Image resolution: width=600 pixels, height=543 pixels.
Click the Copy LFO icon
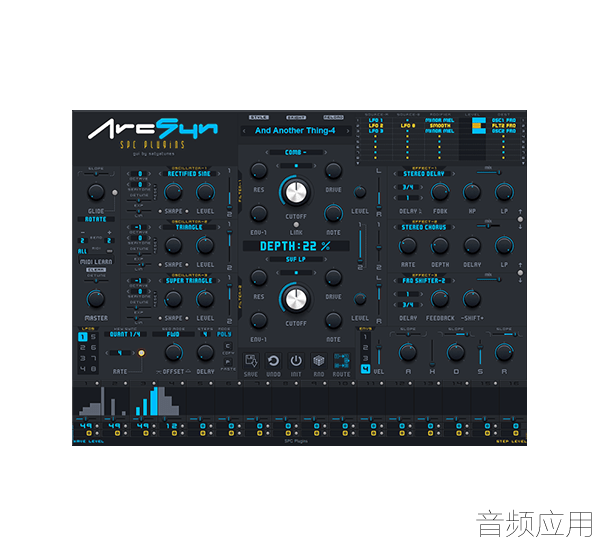click(228, 346)
